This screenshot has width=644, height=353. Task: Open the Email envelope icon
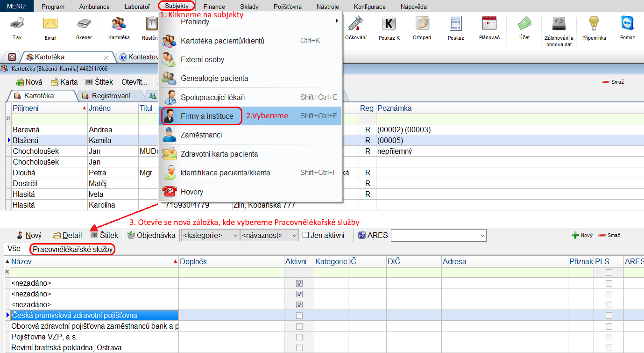(x=50, y=24)
